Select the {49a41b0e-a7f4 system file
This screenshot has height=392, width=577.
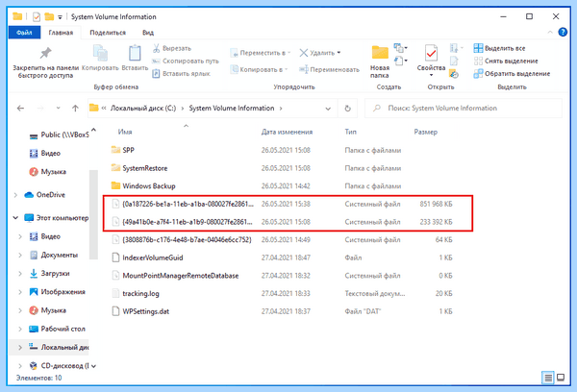(188, 222)
